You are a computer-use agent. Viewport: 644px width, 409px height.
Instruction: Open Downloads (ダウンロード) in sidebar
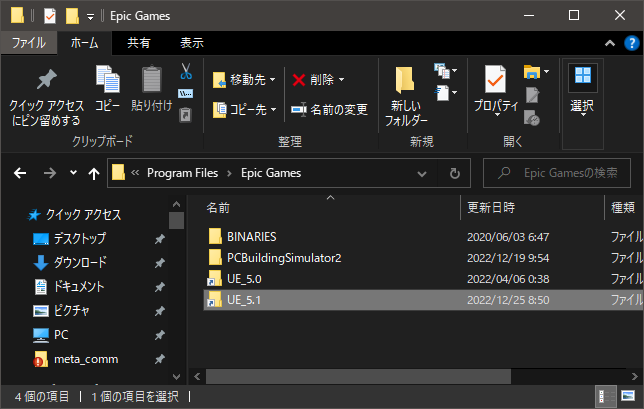pyautogui.click(x=70, y=262)
